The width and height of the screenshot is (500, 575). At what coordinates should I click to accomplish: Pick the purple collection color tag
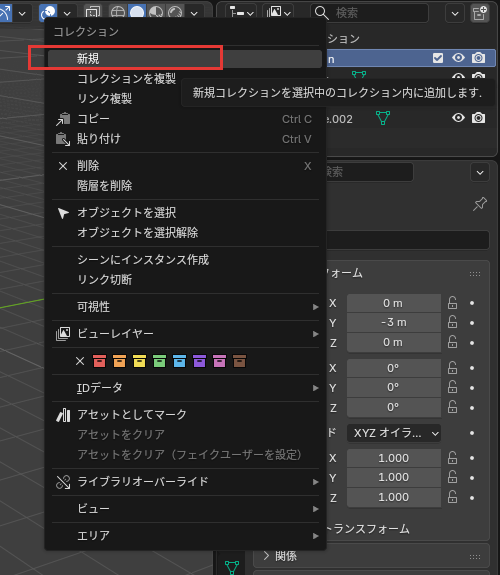[199, 361]
